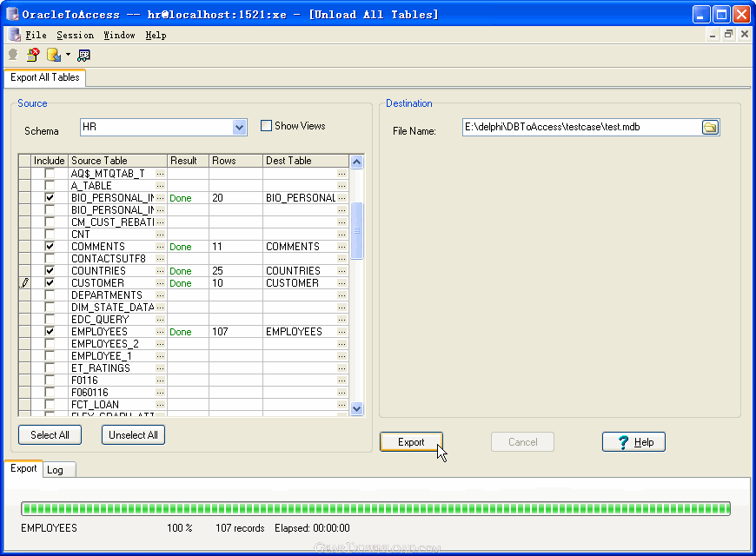
Task: Click the connect session toolbar icon
Action: pyautogui.click(x=13, y=55)
